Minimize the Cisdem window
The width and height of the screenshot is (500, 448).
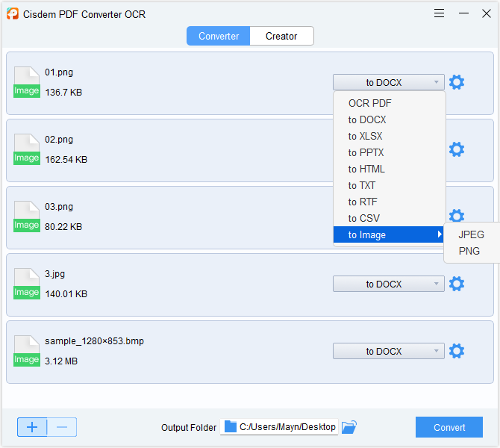click(463, 13)
